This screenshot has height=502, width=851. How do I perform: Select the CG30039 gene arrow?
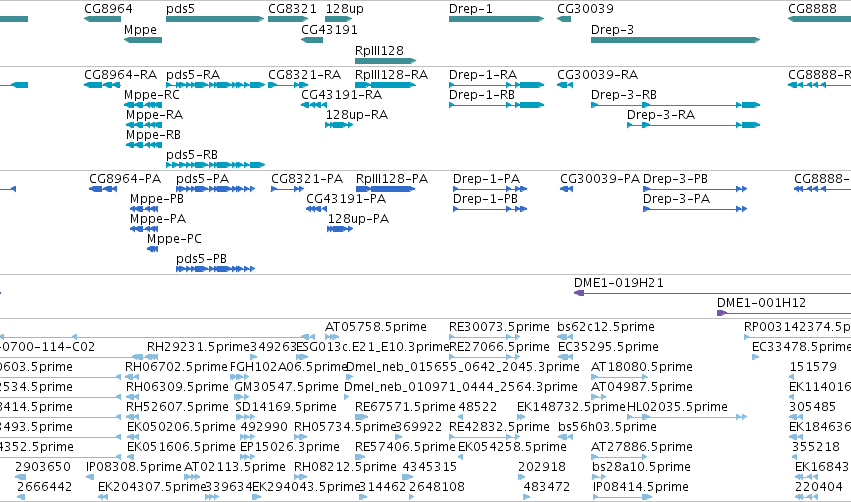coord(564,19)
